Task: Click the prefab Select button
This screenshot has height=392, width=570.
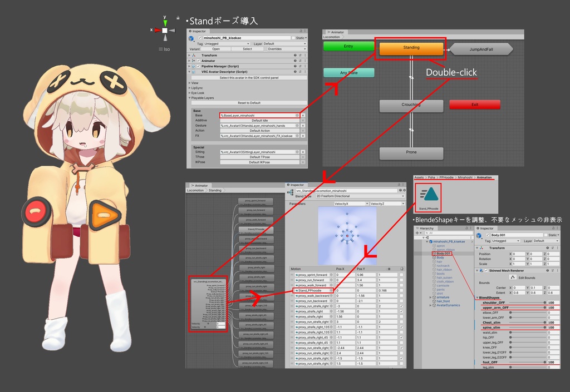Action: (x=247, y=49)
